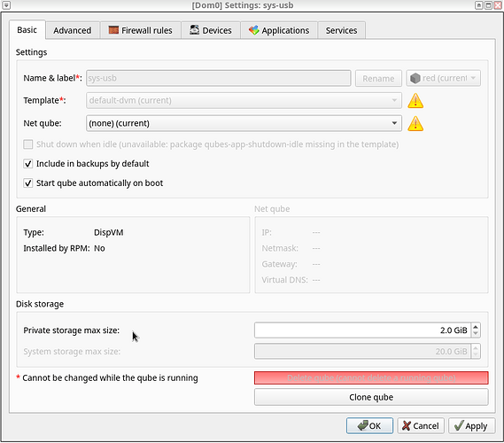Increase private storage max size stepper
The width and height of the screenshot is (504, 443).
pyautogui.click(x=476, y=327)
